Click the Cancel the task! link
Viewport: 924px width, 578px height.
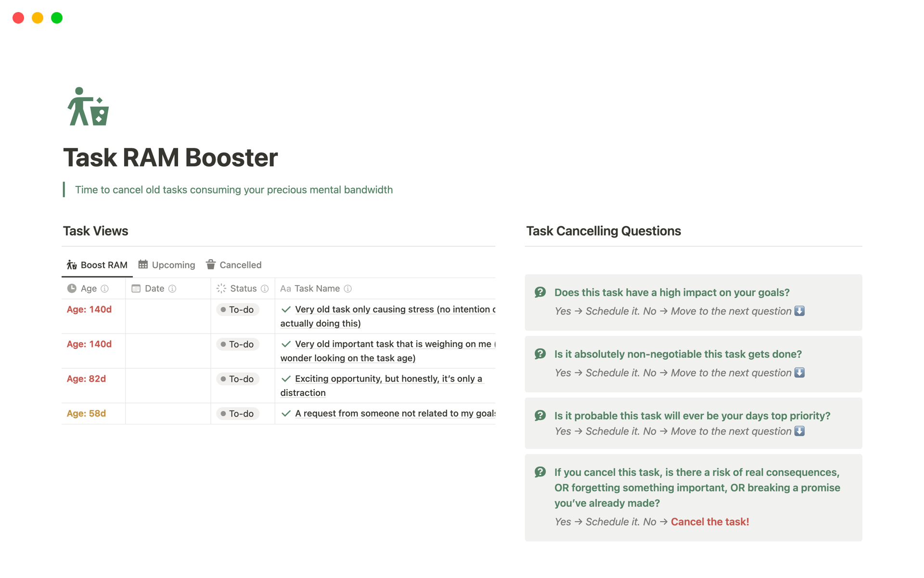710,522
